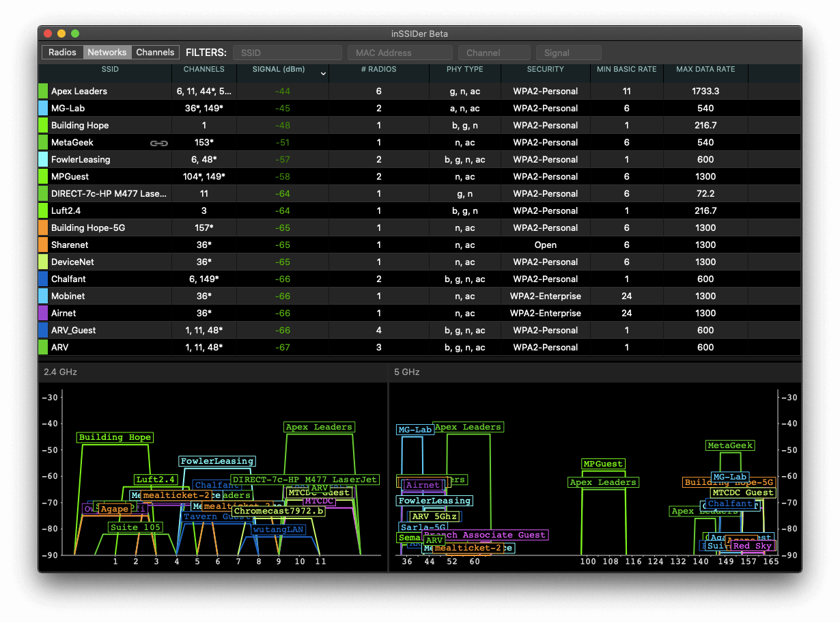Select the Networks tab
The image size is (840, 623).
point(107,53)
